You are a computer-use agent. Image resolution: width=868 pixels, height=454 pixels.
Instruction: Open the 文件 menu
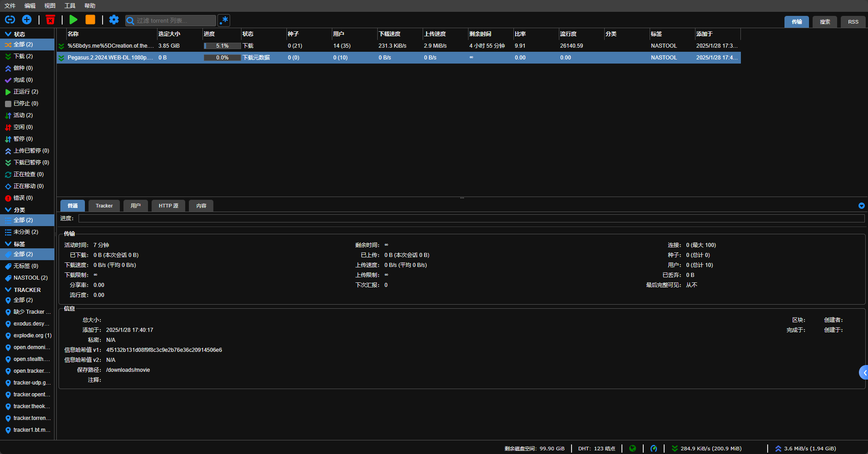tap(10, 6)
